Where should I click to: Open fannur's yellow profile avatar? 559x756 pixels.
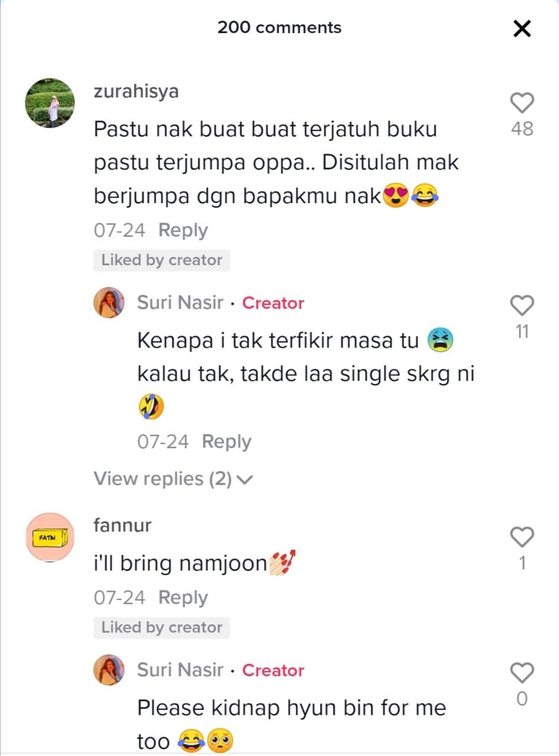(50, 537)
